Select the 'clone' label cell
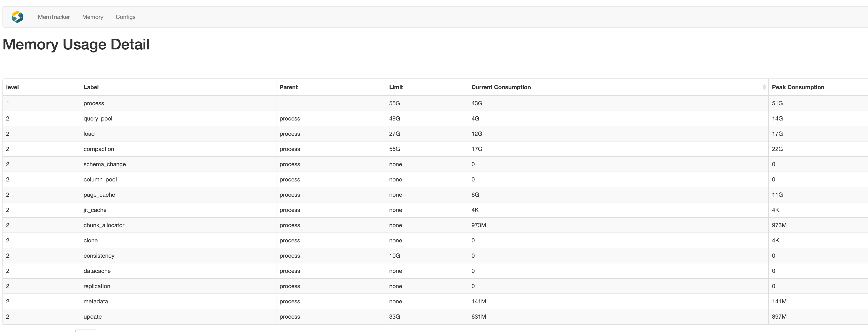This screenshot has width=868, height=332. point(178,240)
